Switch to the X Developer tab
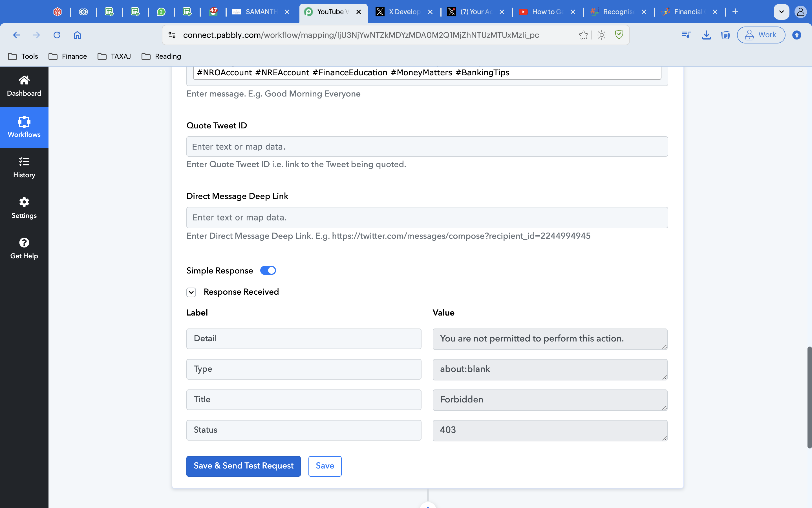812x508 pixels. 404,12
